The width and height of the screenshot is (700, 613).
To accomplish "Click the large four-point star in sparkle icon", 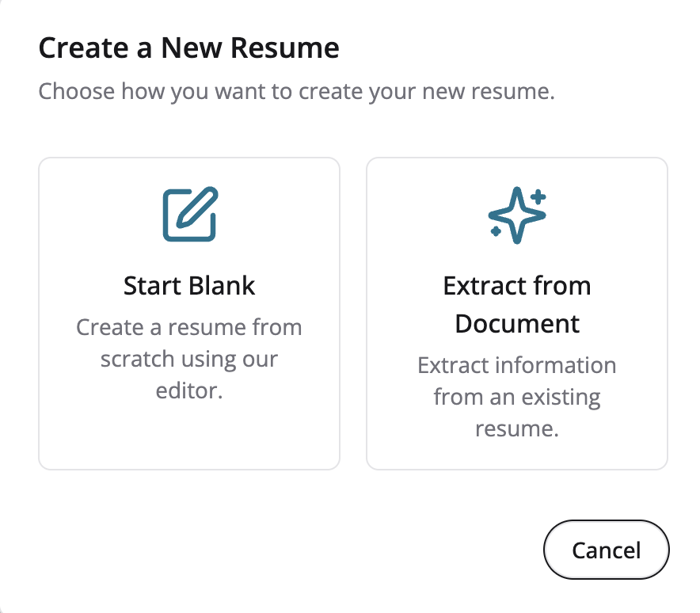I will click(515, 215).
